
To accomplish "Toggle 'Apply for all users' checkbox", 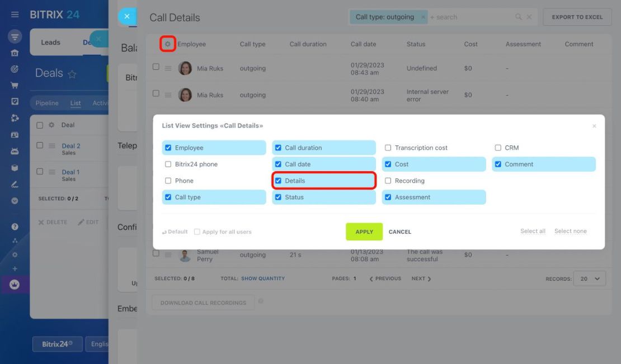I will pyautogui.click(x=197, y=232).
